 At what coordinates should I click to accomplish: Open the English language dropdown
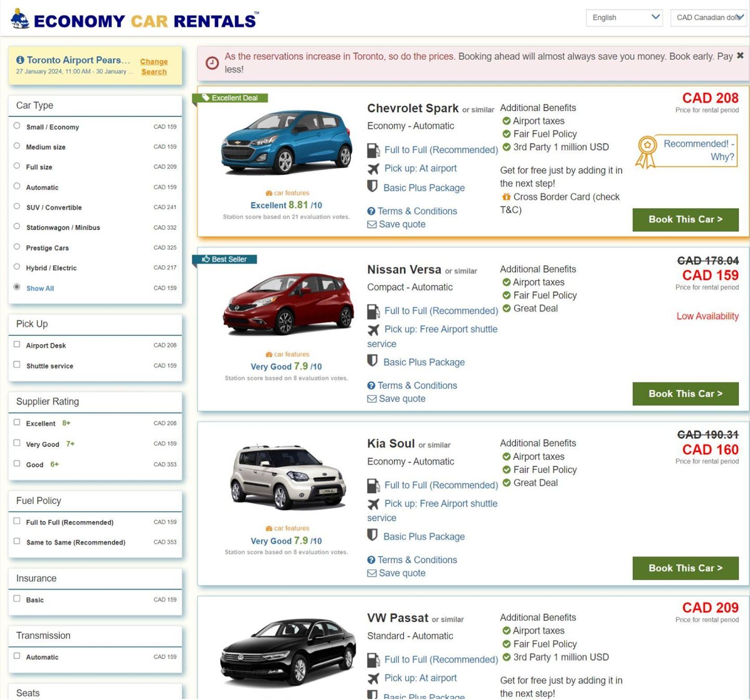(x=624, y=17)
